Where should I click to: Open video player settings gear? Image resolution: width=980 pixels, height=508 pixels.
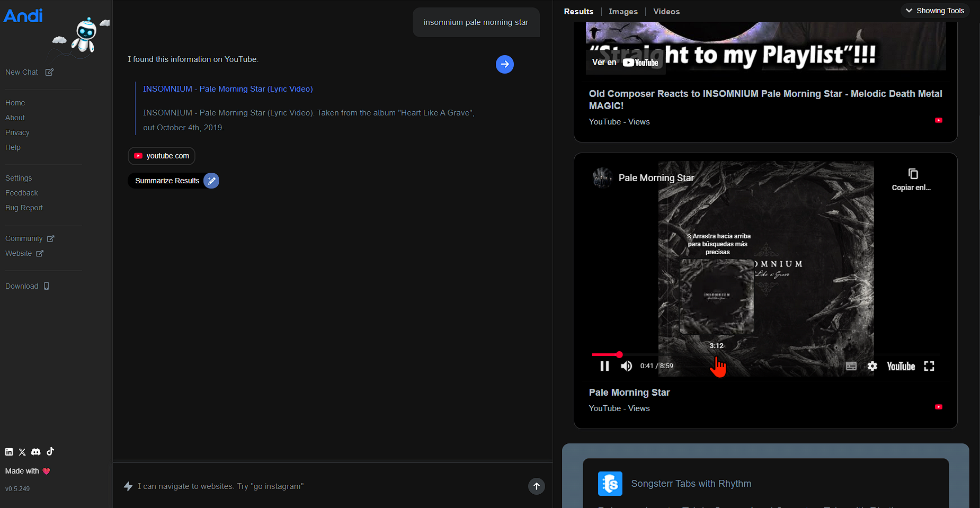(x=872, y=366)
